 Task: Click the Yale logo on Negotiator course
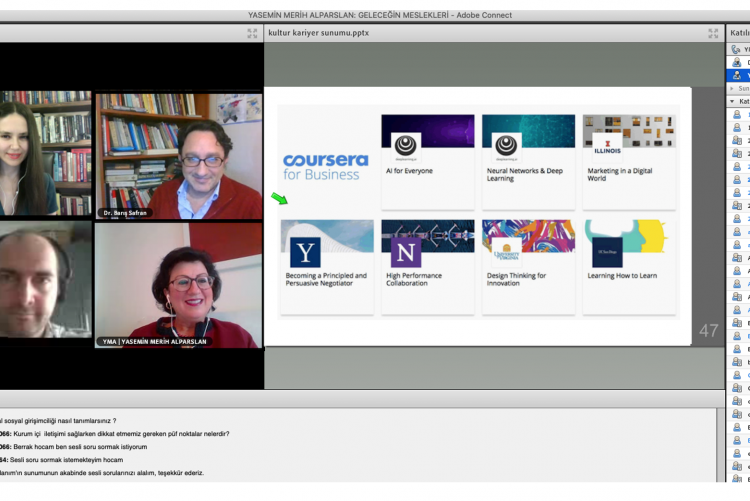click(x=305, y=252)
